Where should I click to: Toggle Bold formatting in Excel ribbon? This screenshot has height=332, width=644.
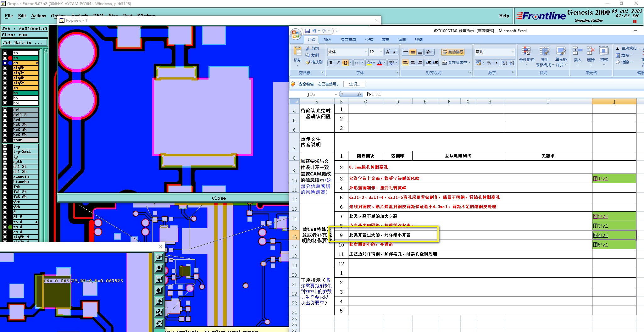coord(331,63)
